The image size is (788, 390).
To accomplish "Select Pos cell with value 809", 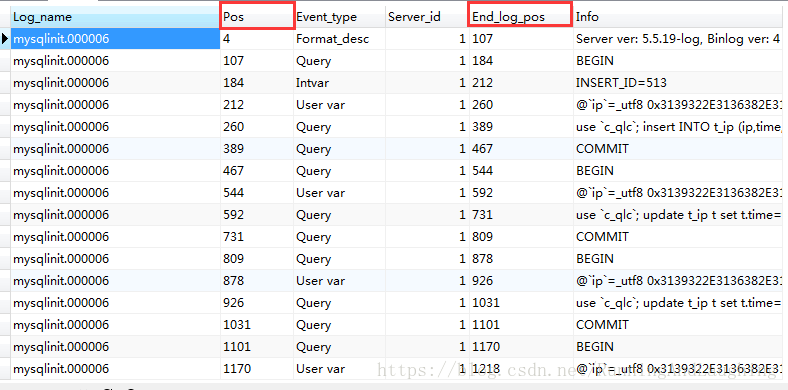I will tap(257, 259).
